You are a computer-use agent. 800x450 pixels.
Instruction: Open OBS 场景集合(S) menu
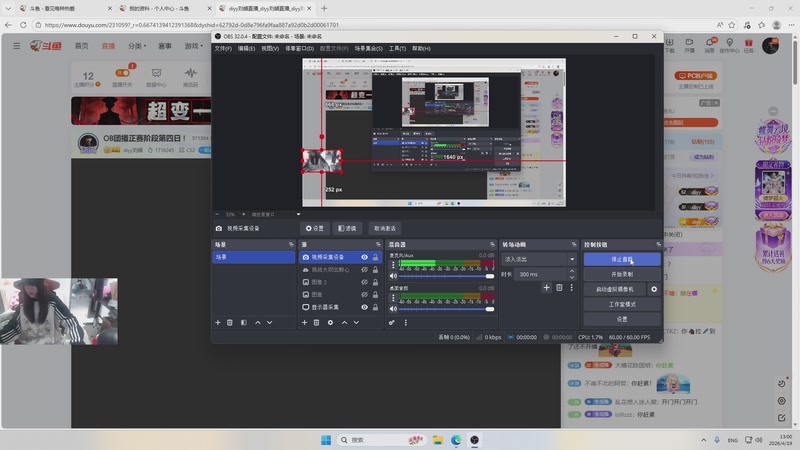click(368, 48)
